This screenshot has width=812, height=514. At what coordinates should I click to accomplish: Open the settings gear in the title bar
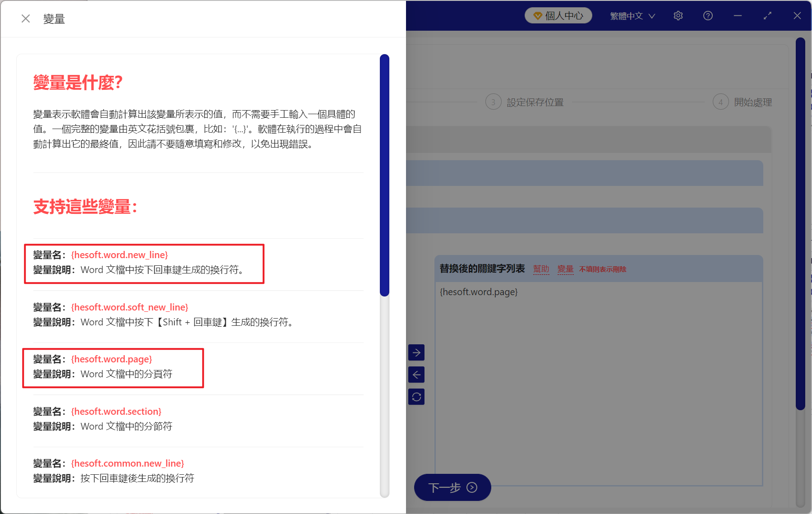(x=678, y=15)
